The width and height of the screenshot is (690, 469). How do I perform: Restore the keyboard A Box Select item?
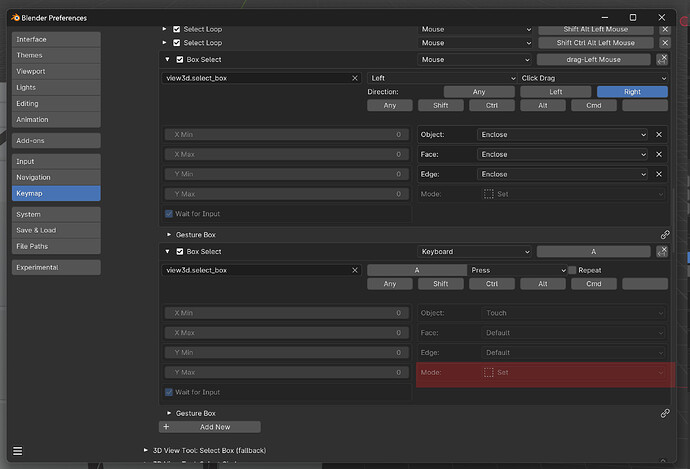pos(662,252)
